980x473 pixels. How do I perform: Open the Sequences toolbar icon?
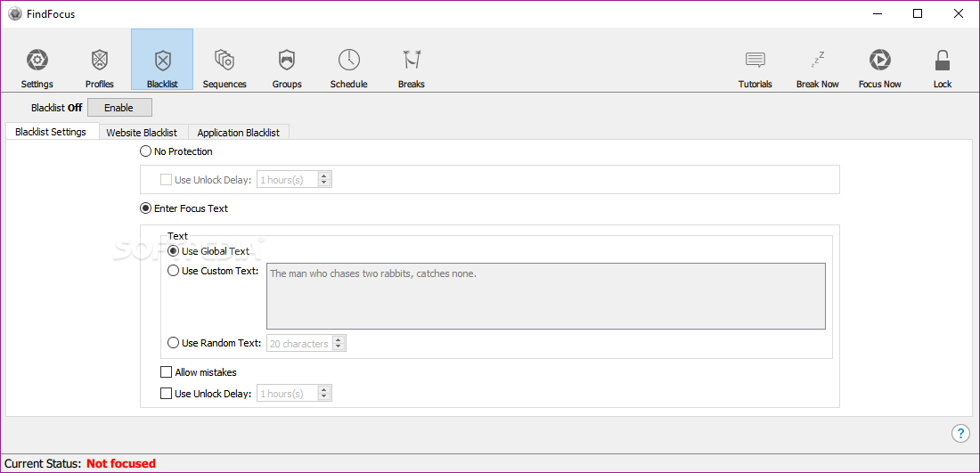pos(225,60)
